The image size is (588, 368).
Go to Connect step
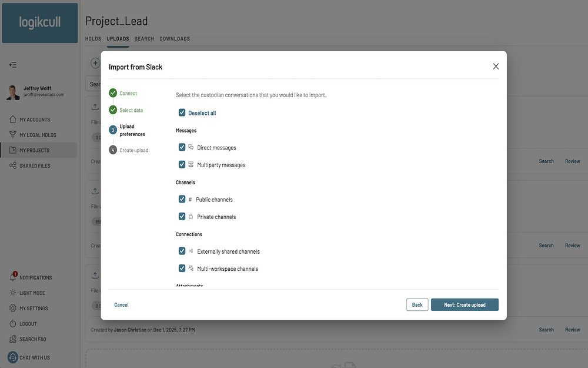128,93
